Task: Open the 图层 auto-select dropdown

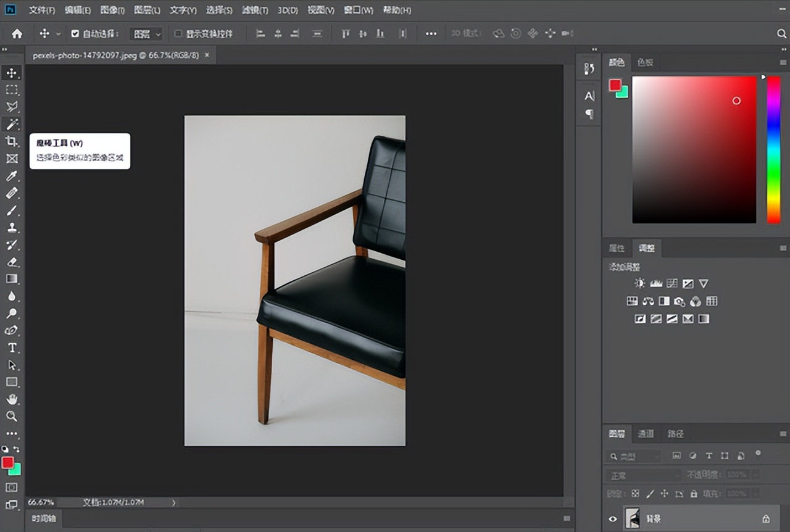Action: tap(147, 34)
